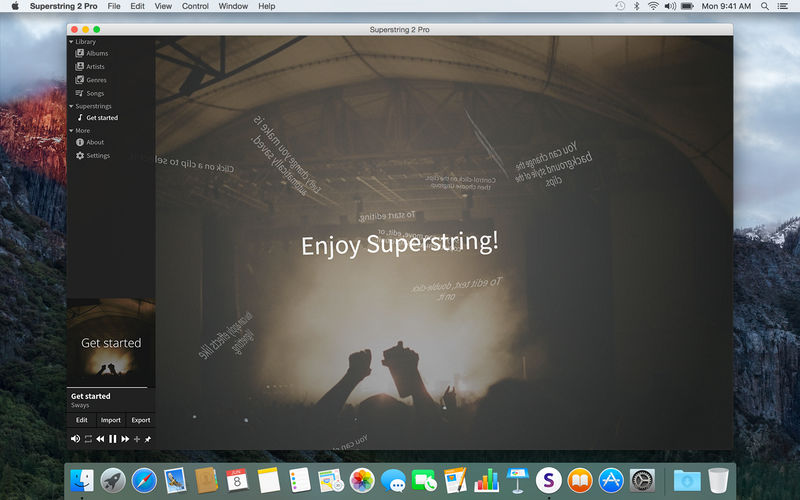
Task: Click the Bluetooth status icon
Action: tap(636, 6)
